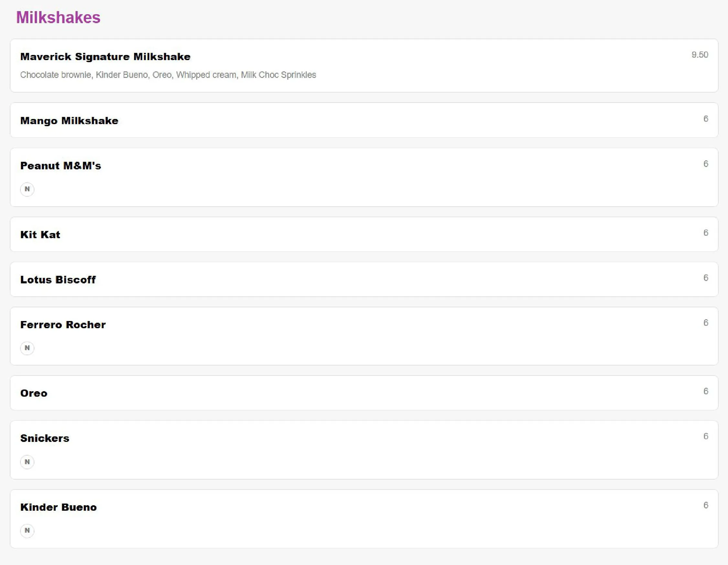The width and height of the screenshot is (728, 565).
Task: Select the Kit Kat milkshake
Action: [364, 235]
